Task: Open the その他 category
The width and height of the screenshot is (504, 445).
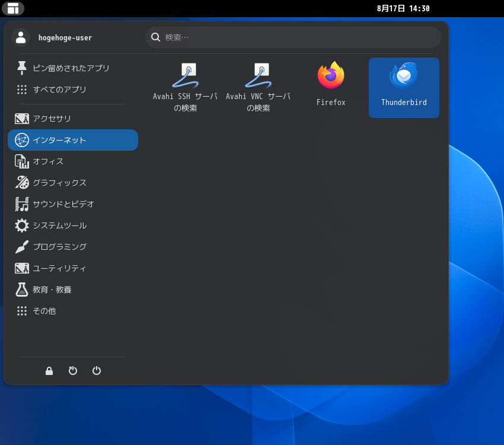Action: pos(73,311)
